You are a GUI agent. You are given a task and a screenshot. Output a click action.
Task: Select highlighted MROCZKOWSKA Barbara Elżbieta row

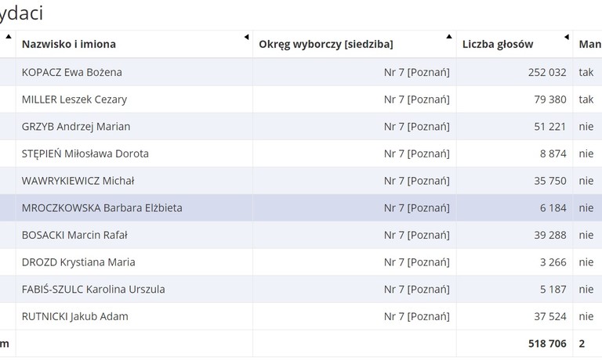[x=102, y=208]
